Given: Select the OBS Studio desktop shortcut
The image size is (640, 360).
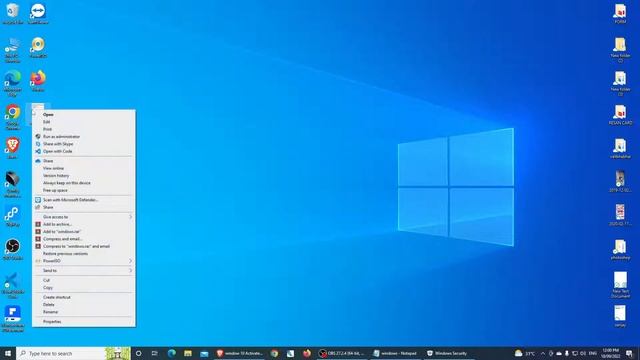Looking at the screenshot, I should pos(13,249).
